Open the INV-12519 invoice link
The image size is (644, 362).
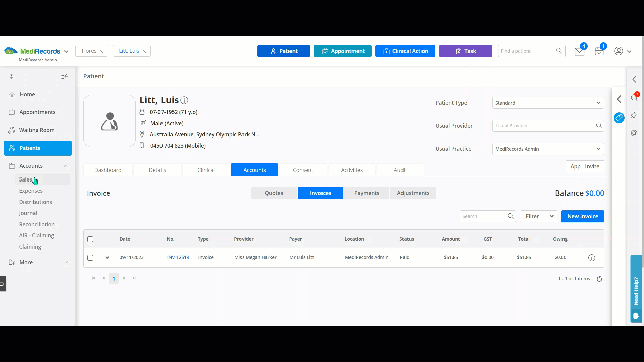click(x=178, y=257)
